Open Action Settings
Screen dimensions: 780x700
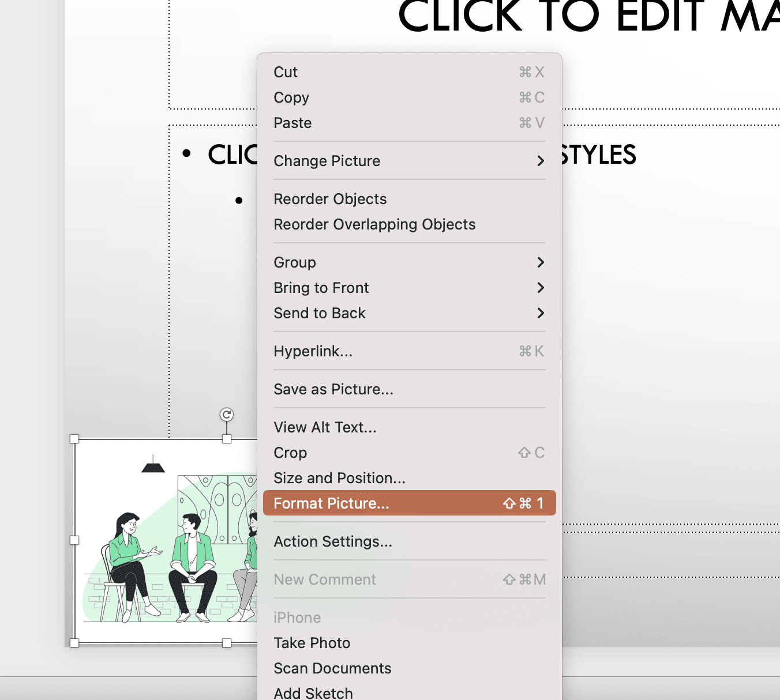click(333, 541)
